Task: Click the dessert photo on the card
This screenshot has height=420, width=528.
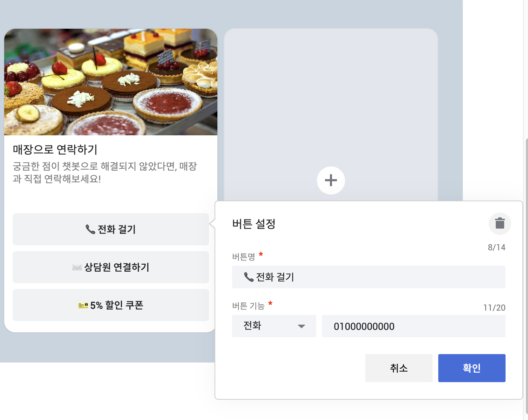Action: pos(111,82)
